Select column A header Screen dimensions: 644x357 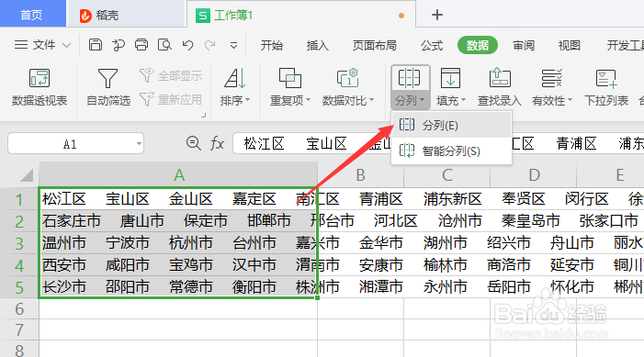coord(178,175)
